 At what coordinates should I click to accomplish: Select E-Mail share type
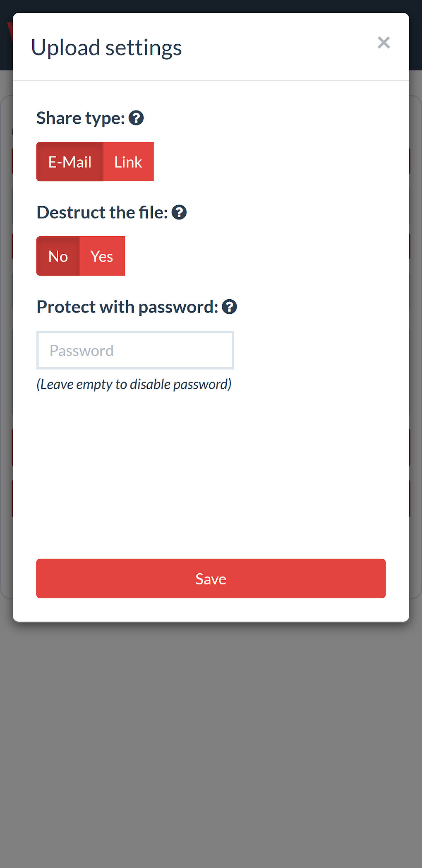[x=70, y=162]
